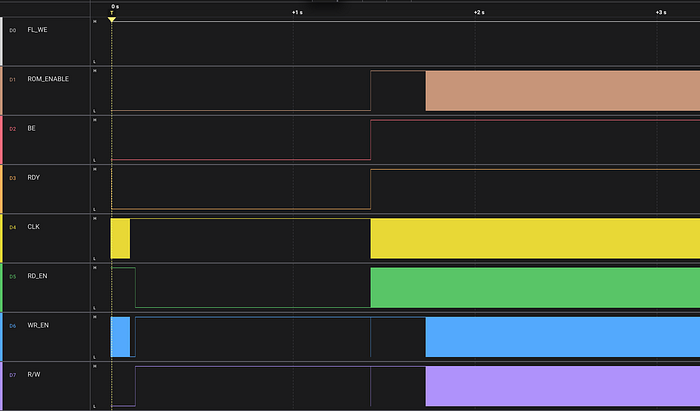Click the D0 channel index
Screen dimensions: 700x411
click(x=12, y=30)
